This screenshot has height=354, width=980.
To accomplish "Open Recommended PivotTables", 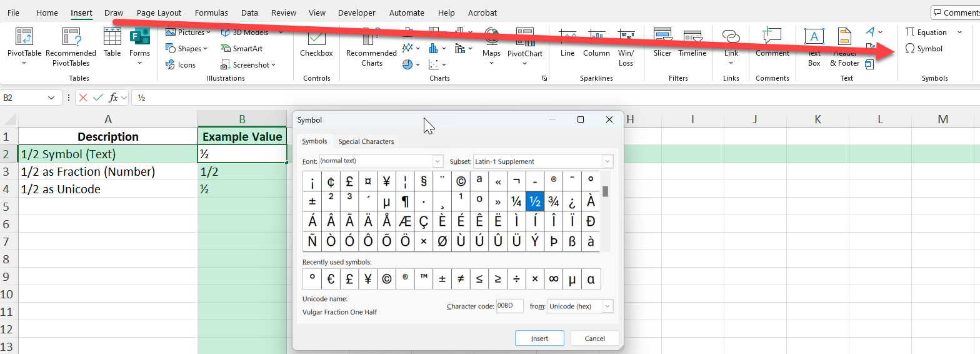I will [x=71, y=46].
